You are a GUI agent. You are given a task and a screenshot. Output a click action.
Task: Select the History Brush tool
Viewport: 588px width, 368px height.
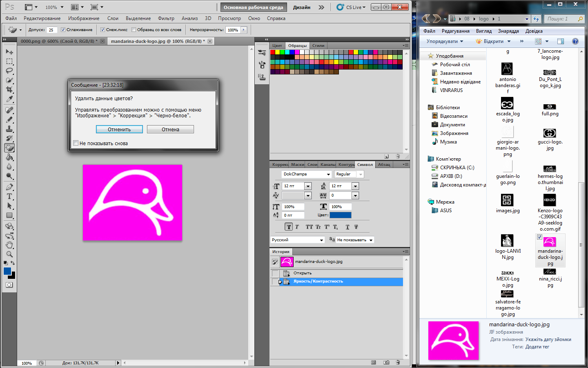point(9,138)
